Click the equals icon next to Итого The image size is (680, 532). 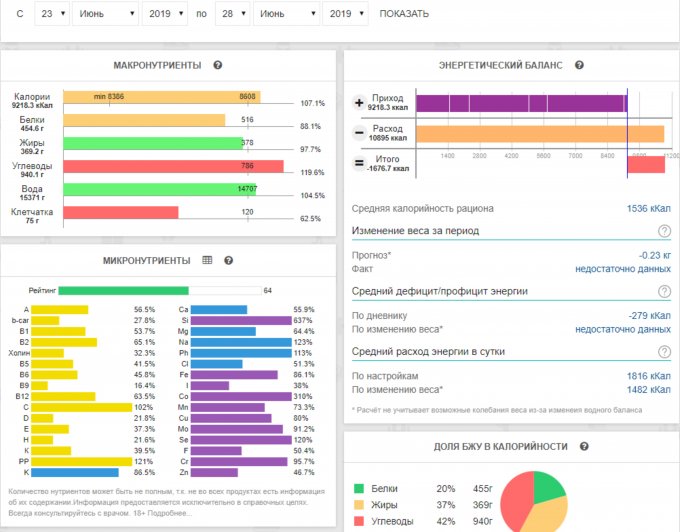coord(359,163)
